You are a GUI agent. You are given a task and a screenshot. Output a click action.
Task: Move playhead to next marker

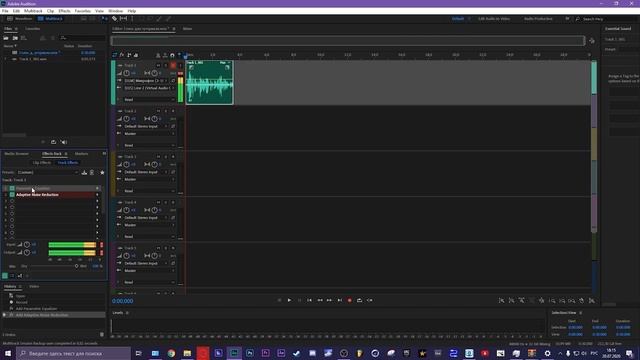[x=340, y=300]
